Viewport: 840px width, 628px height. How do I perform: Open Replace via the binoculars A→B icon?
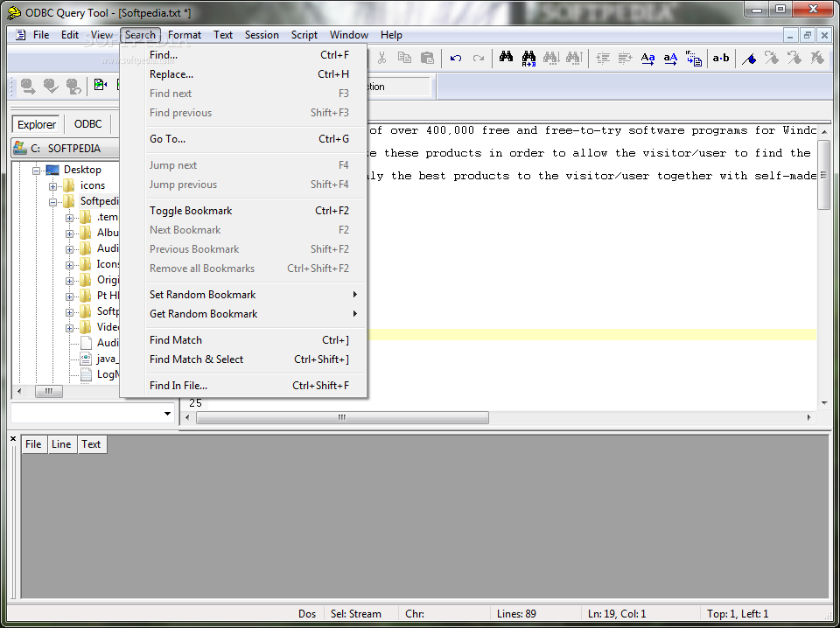point(528,58)
